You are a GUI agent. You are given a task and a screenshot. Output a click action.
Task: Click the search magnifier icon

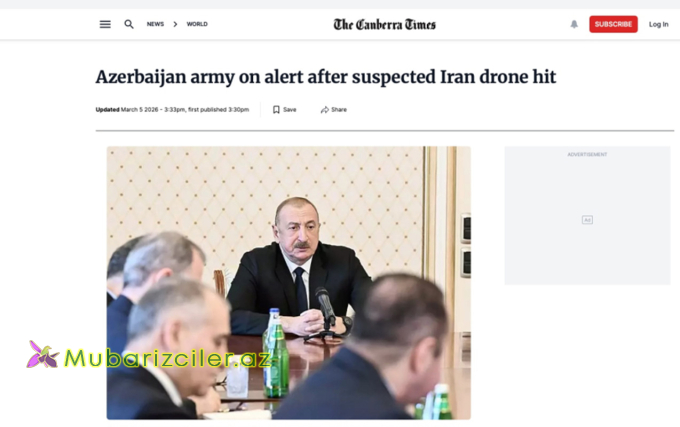coord(129,24)
